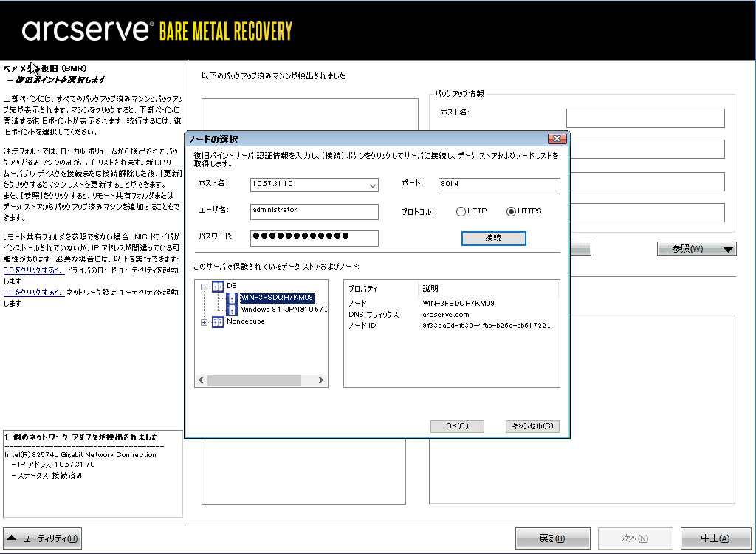Select the DS tree item label
756x554 pixels.
pos(231,286)
